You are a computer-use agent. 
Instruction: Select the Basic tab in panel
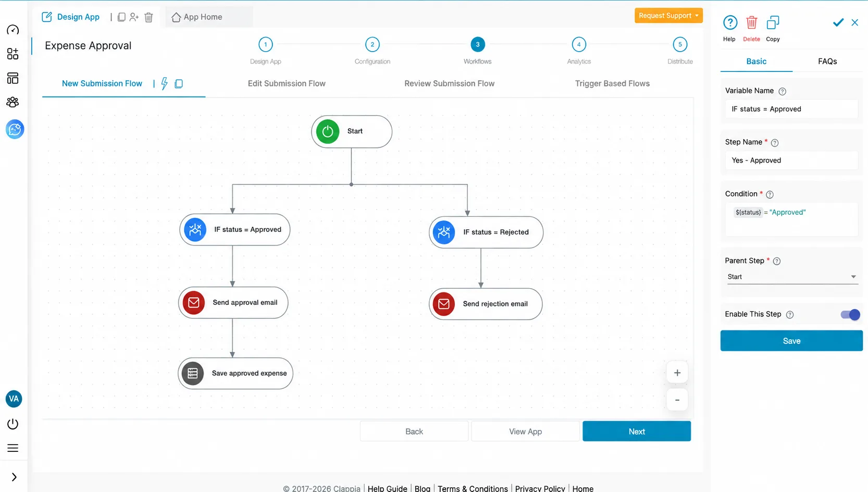(x=757, y=62)
